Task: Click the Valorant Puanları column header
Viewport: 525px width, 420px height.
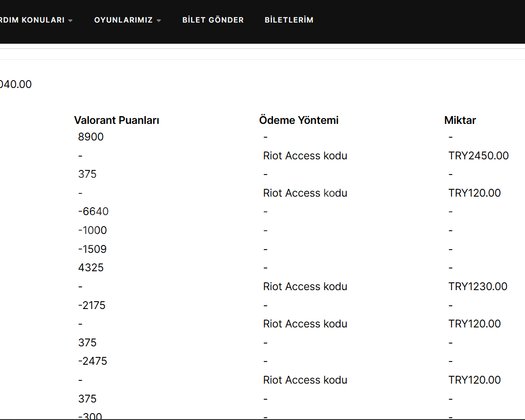Action: click(x=117, y=120)
